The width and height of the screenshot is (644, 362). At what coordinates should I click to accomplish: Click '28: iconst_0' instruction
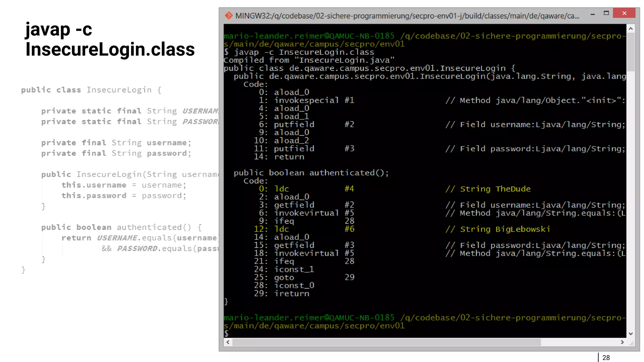[284, 286]
